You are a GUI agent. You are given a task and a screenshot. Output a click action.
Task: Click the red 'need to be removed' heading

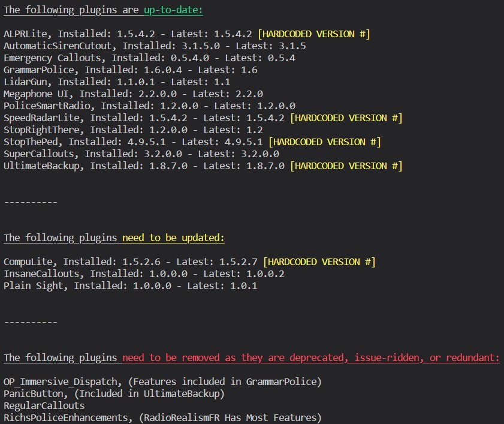pos(311,357)
